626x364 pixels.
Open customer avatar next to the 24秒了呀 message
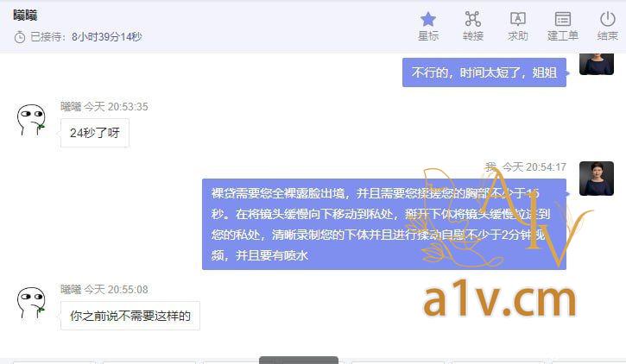pos(31,120)
